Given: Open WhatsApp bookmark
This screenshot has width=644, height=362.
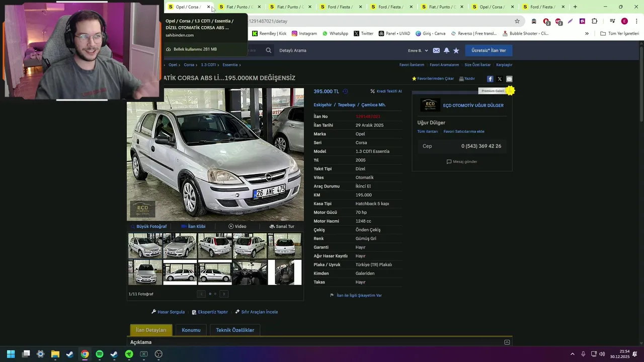Looking at the screenshot, I should [335, 34].
